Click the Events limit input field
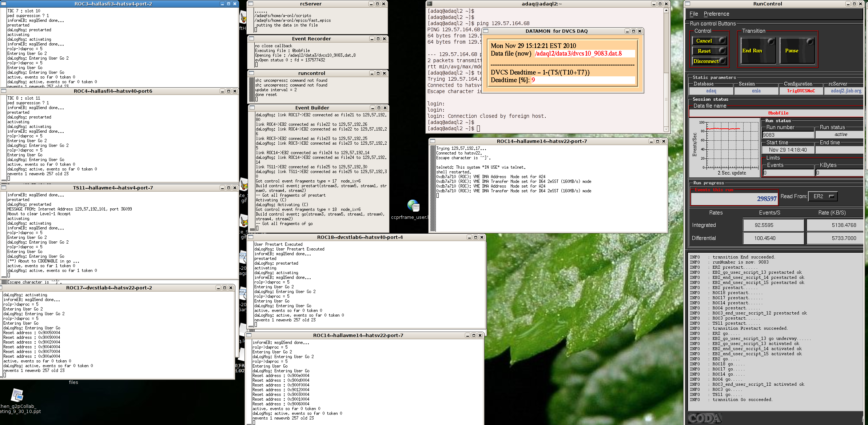 (x=788, y=173)
